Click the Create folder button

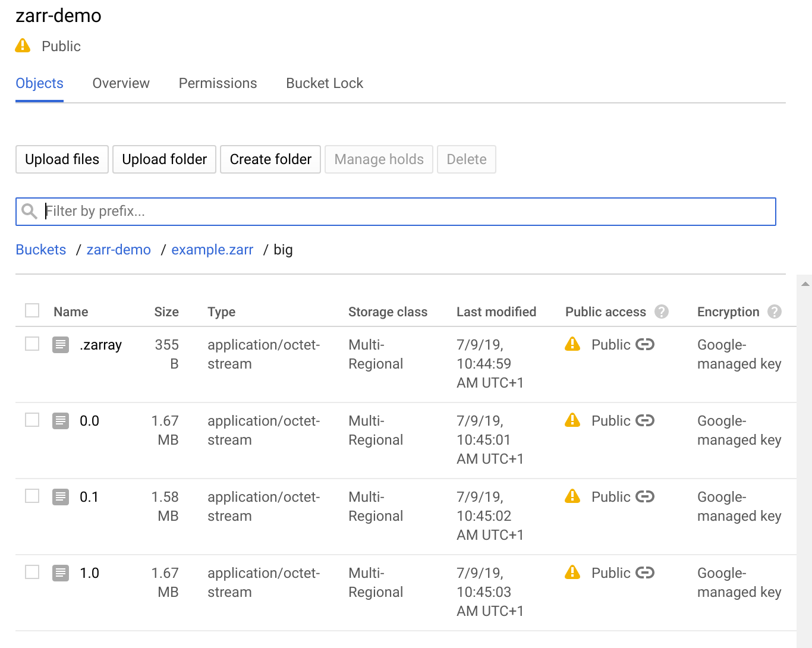pyautogui.click(x=270, y=159)
